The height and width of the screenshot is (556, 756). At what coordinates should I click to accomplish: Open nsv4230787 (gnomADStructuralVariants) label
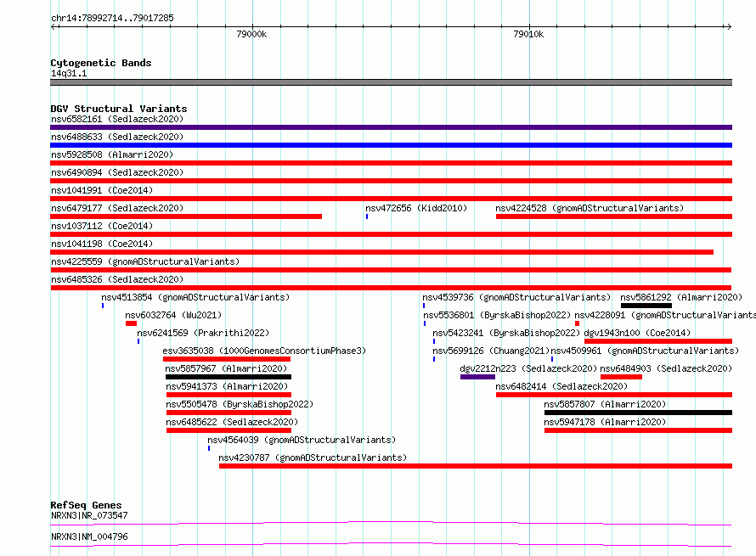coord(313,458)
